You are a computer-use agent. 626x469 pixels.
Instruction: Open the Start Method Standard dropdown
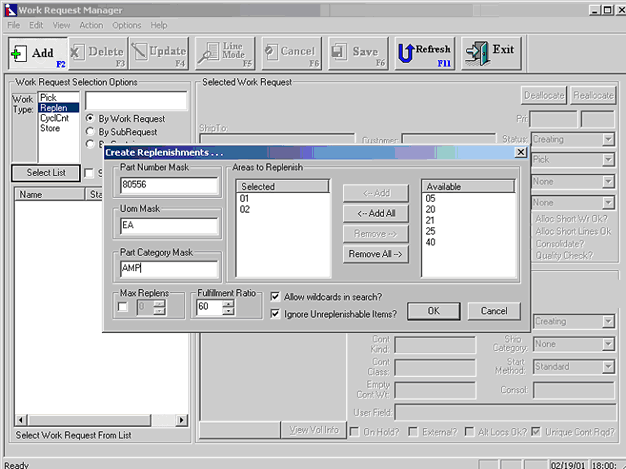(608, 366)
